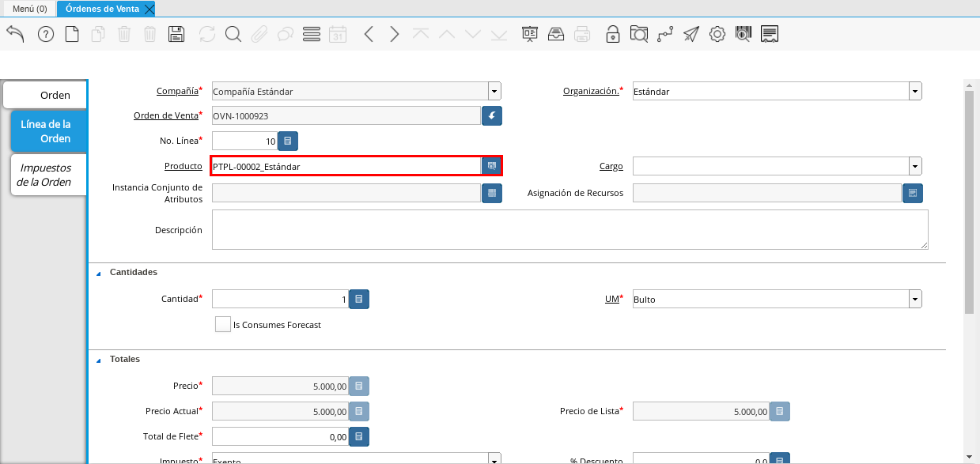Screen dimensions: 980x464
Task: Focus the No. Línea input field
Action: point(244,141)
